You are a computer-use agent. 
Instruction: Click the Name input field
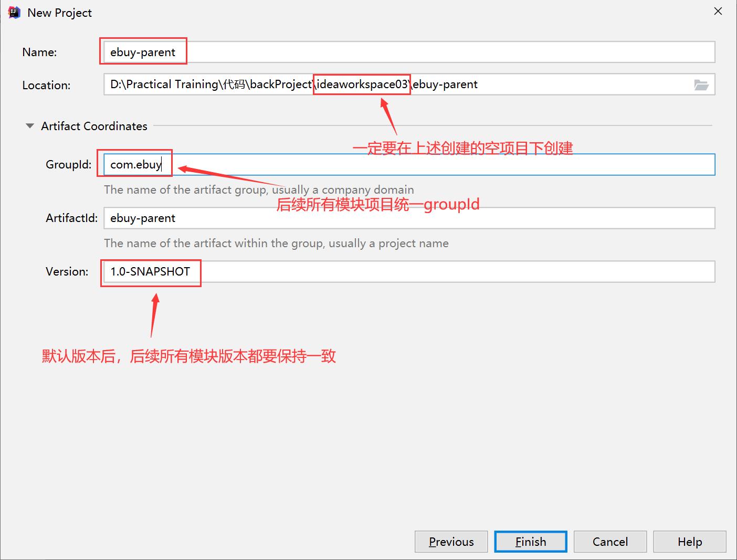409,52
